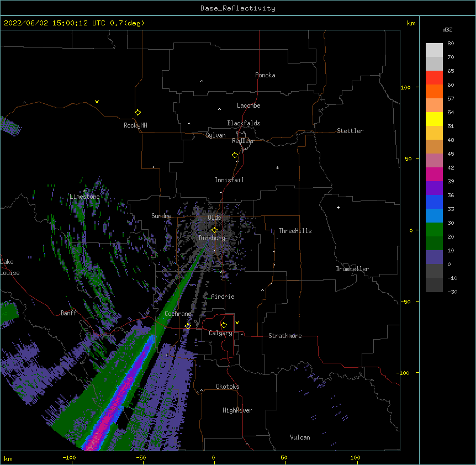Select the Stettler label
The width and height of the screenshot is (476, 465).
point(350,131)
